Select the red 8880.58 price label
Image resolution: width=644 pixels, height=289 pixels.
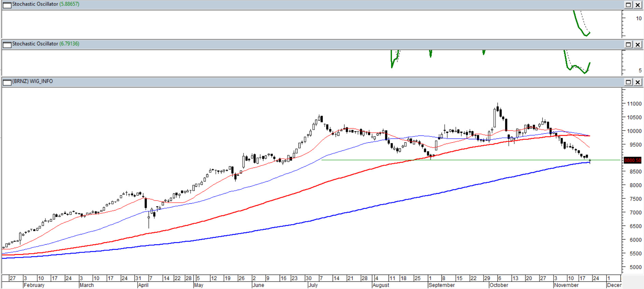pyautogui.click(x=632, y=160)
